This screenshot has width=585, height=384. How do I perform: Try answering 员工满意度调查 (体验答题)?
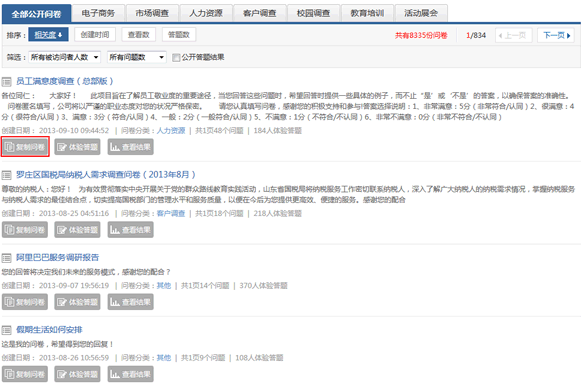click(x=77, y=147)
